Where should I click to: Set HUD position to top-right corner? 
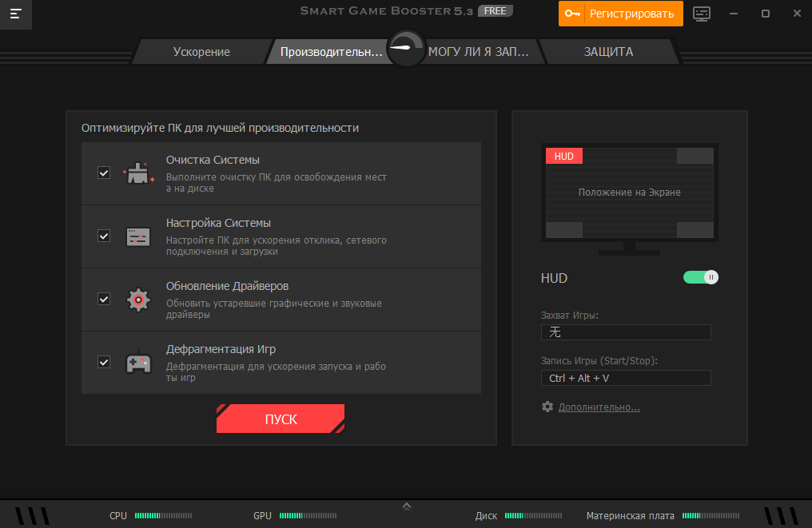[695, 156]
